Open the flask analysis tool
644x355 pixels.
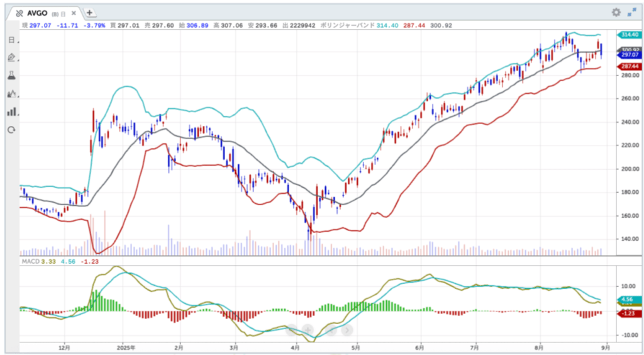point(11,75)
